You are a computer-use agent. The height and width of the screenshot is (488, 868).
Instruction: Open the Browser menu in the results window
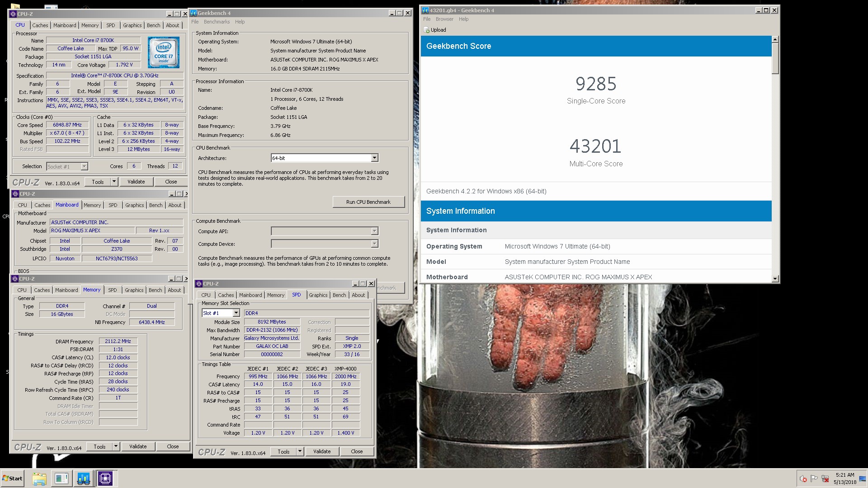[x=444, y=19]
